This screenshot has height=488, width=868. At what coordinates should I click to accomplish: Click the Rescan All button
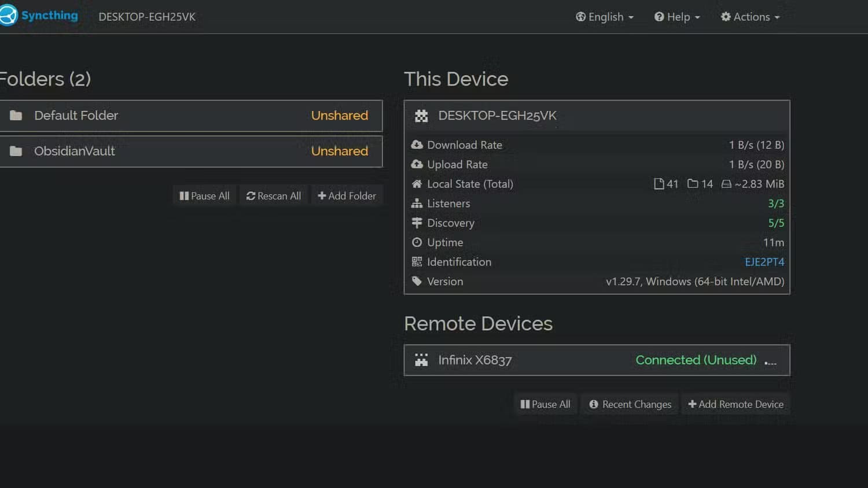[274, 196]
